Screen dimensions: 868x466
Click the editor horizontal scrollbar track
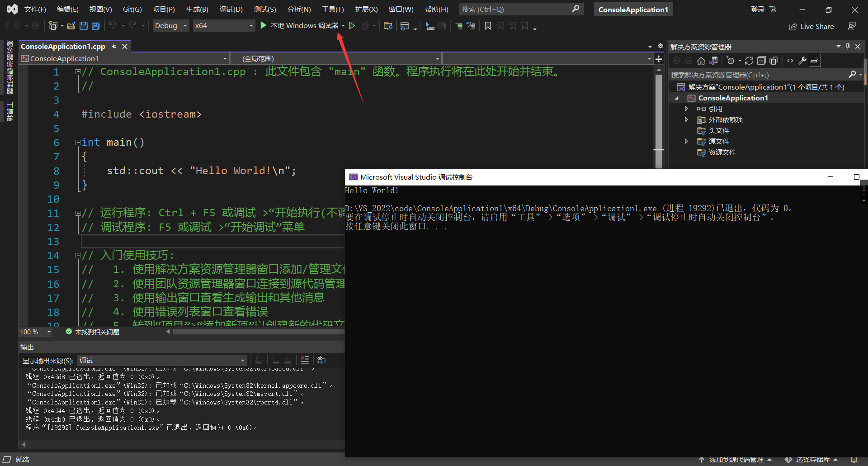click(x=258, y=332)
